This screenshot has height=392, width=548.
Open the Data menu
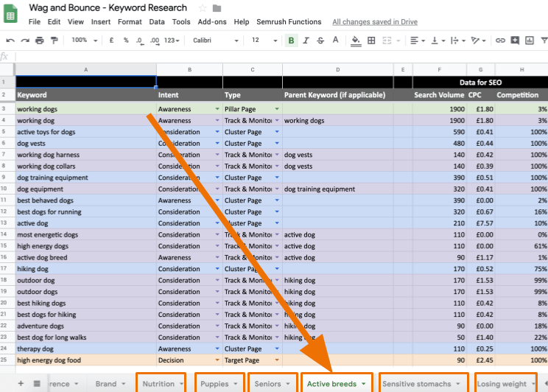pos(157,22)
